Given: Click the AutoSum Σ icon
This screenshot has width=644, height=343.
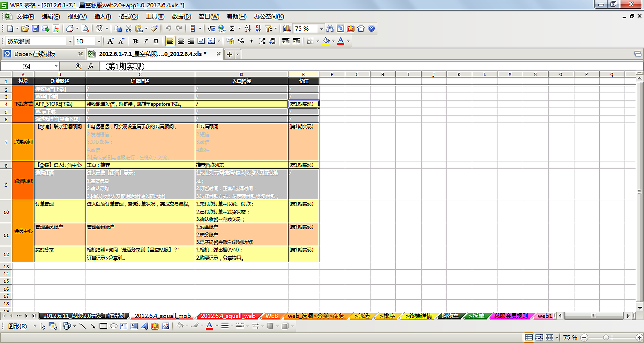Looking at the screenshot, I should coord(232,29).
